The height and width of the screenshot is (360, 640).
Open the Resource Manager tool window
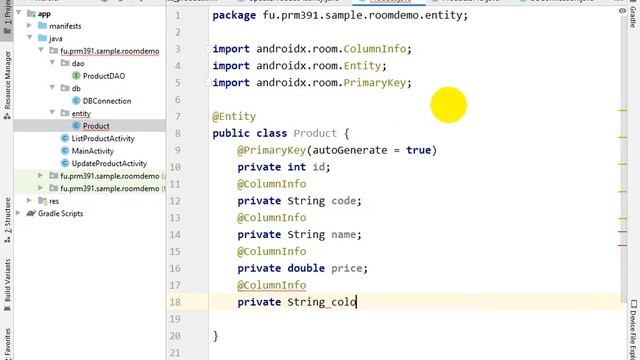[7, 85]
